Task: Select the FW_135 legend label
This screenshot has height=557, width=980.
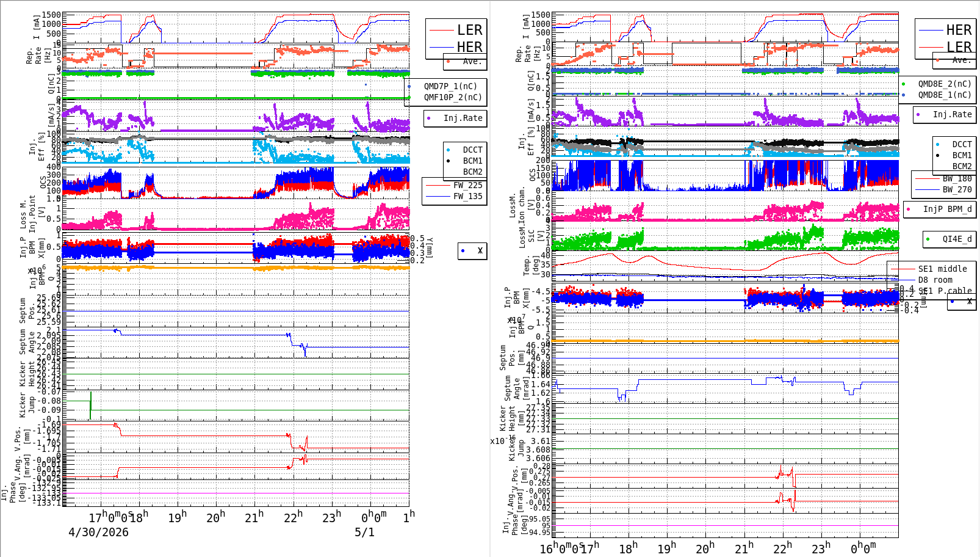Action: (x=467, y=196)
